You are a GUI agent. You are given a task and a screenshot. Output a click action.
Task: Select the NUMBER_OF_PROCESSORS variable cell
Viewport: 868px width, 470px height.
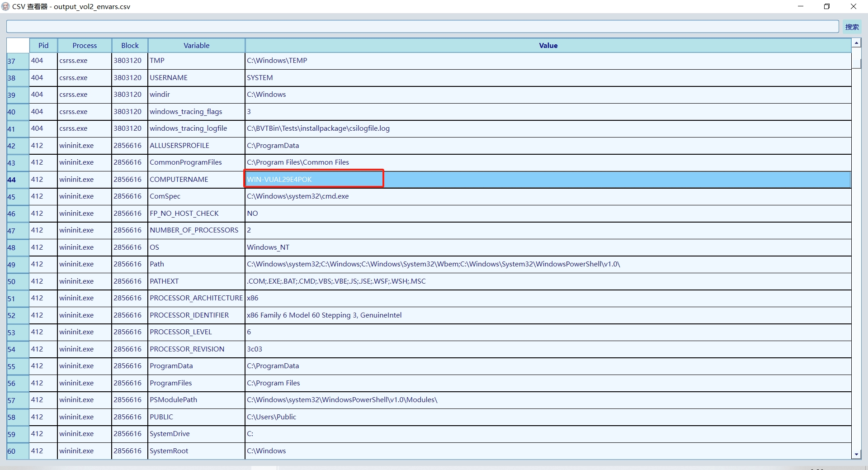(196, 230)
